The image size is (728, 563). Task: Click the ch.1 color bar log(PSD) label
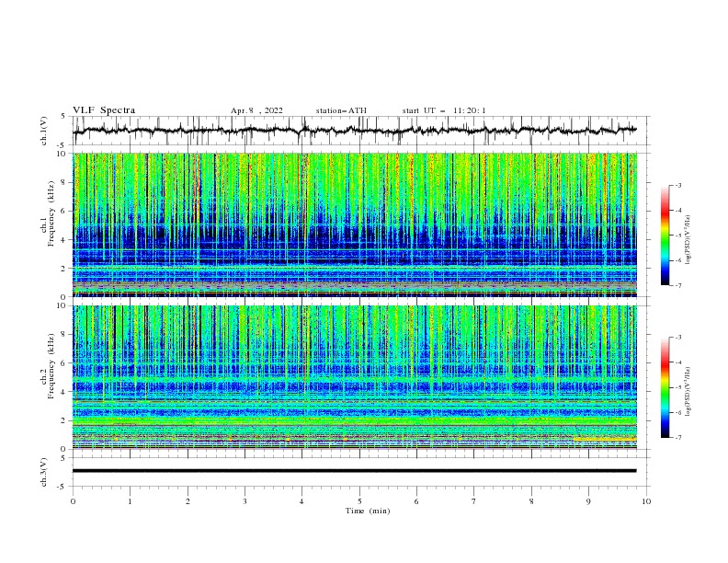pos(688,240)
